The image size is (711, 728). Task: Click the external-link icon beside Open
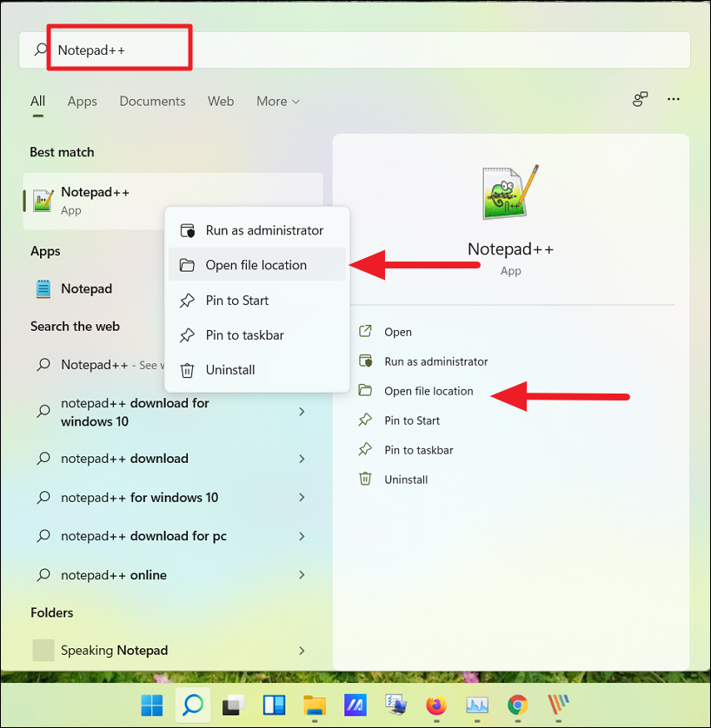coord(366,331)
